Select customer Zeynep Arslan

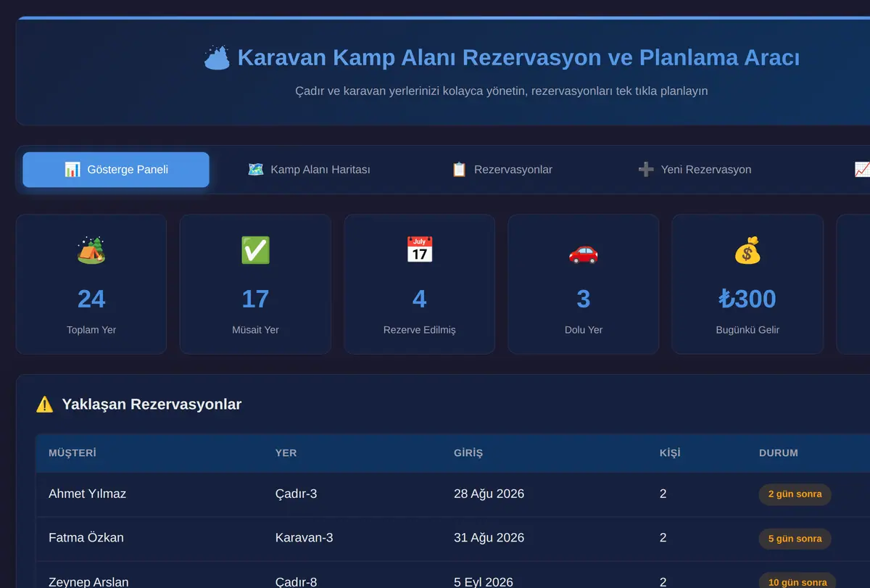tap(88, 581)
